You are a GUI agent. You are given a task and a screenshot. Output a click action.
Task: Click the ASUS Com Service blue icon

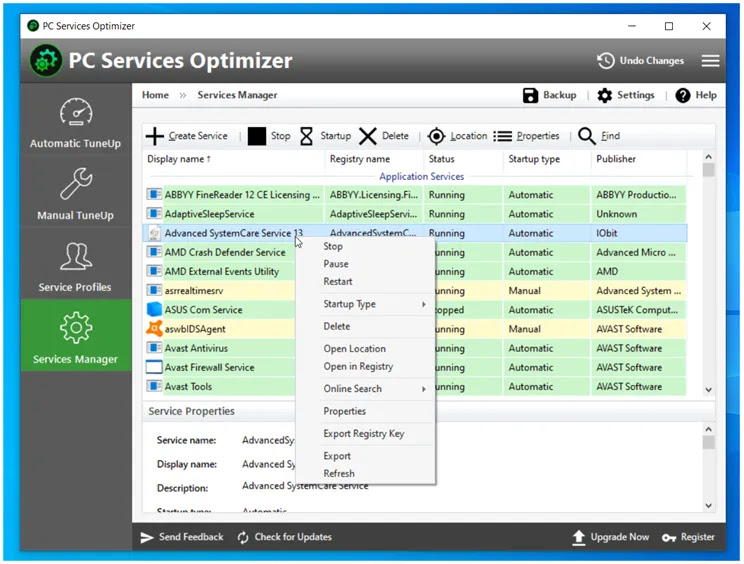(154, 309)
